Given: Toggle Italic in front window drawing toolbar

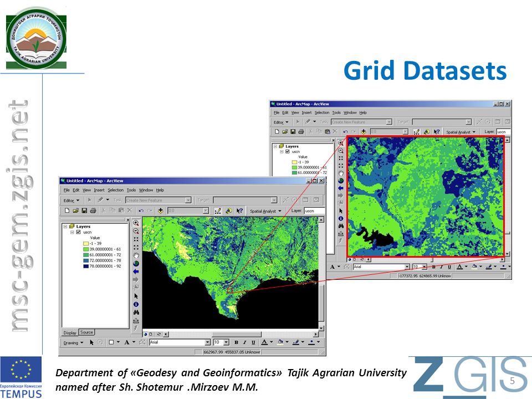Looking at the screenshot, I should coord(244,342).
